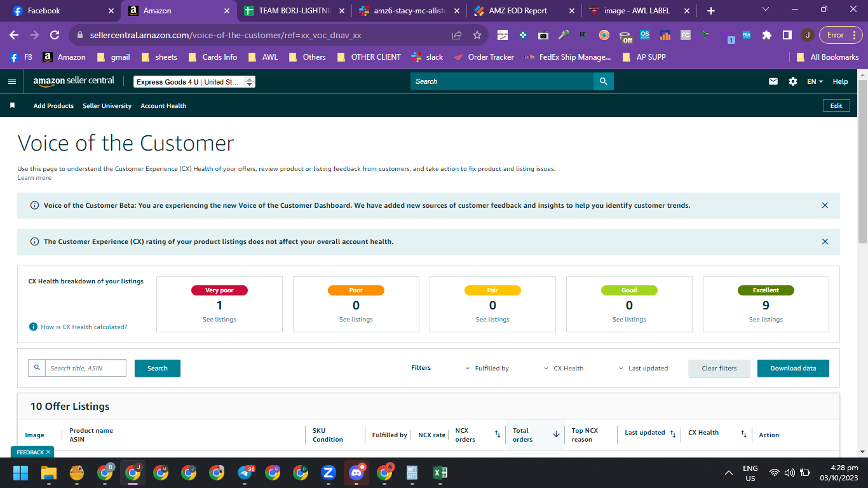Image resolution: width=868 pixels, height=488 pixels.
Task: Switch to the TEAM BORJ-LIGHTNI tab
Action: coord(294,11)
